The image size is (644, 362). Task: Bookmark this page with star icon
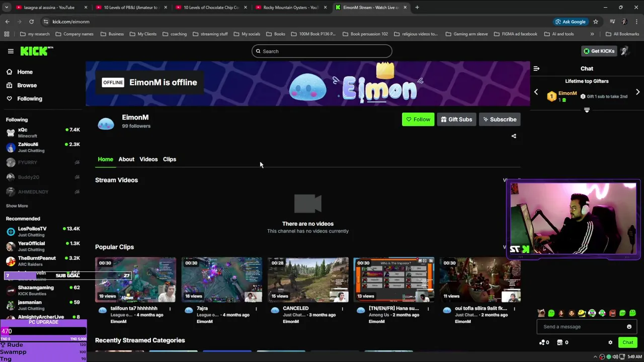(x=596, y=22)
